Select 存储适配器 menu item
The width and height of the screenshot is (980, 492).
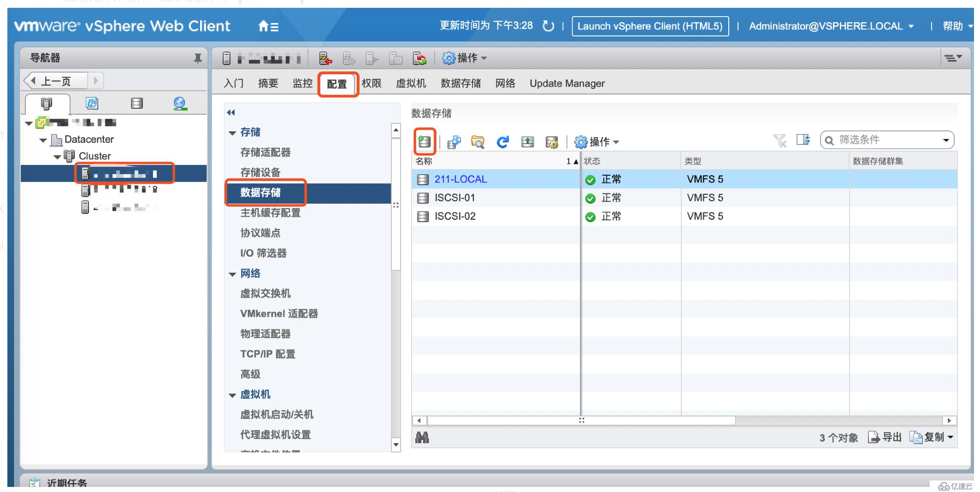point(266,152)
